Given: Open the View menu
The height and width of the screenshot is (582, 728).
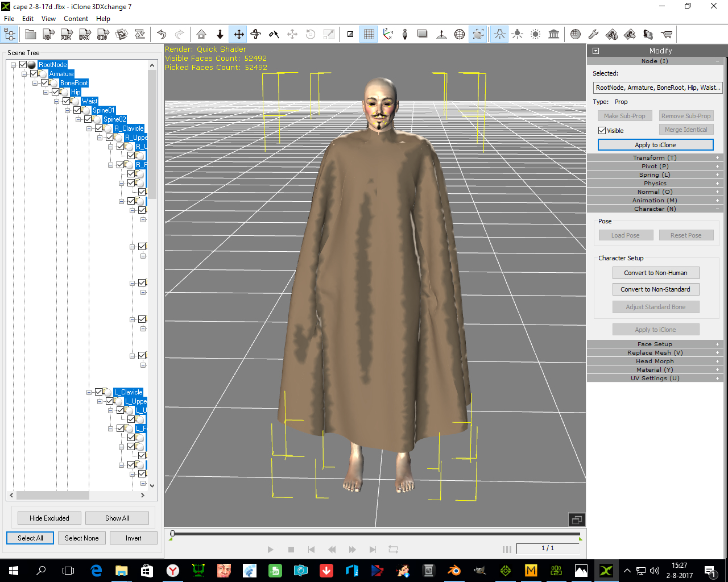Looking at the screenshot, I should [49, 19].
